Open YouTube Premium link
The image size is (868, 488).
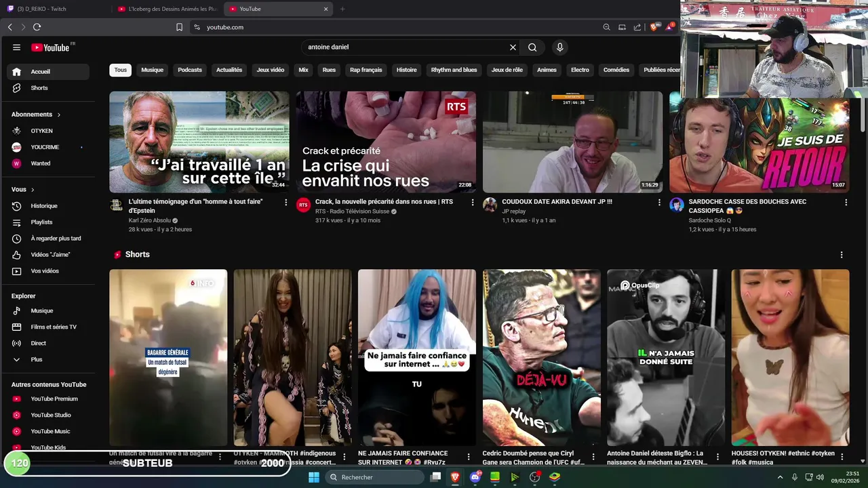point(48,399)
